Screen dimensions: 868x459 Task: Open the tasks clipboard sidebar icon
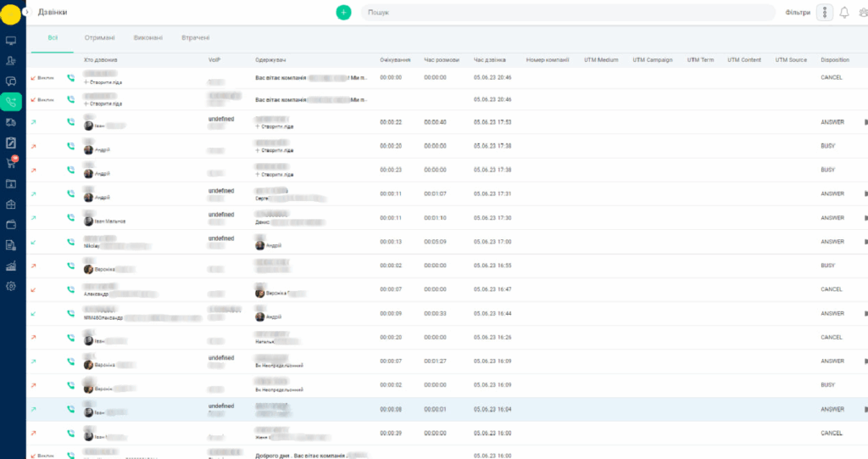(x=11, y=143)
